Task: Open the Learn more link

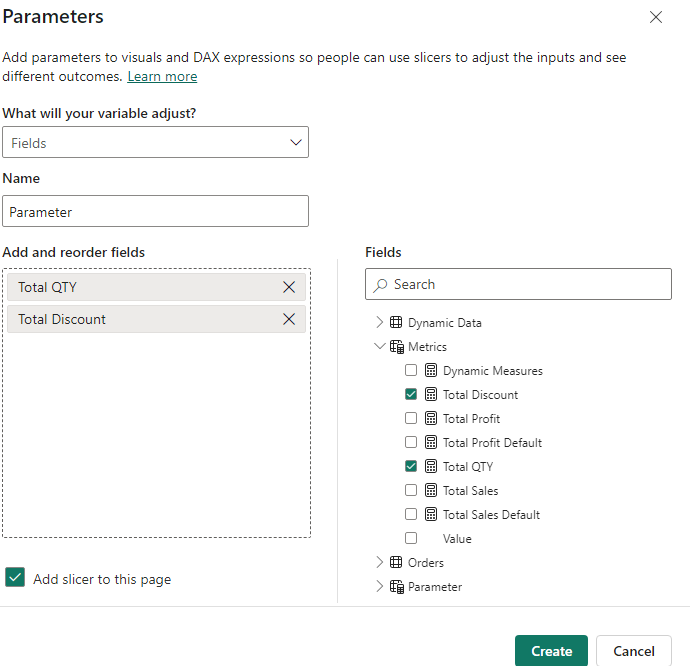Action: (162, 77)
